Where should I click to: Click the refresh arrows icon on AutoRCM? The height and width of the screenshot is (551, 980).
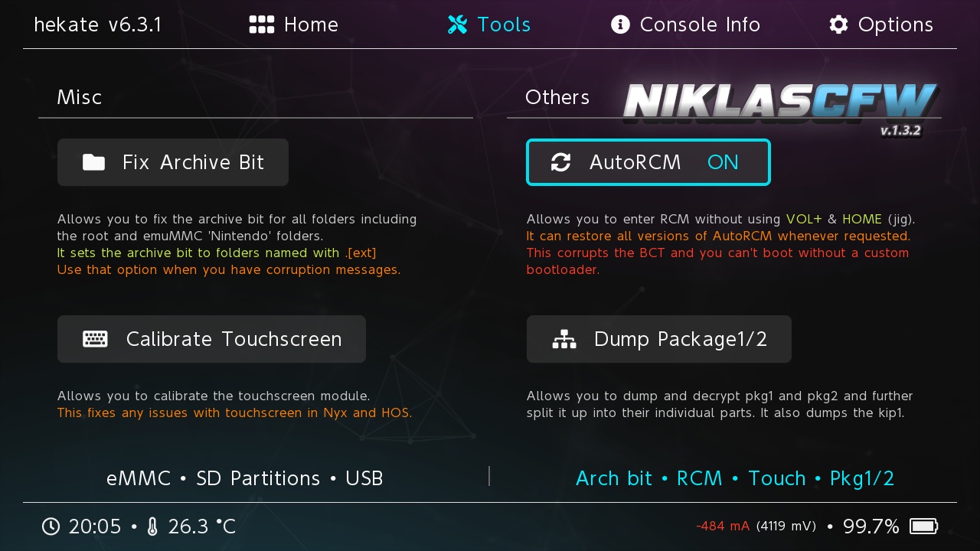(560, 162)
